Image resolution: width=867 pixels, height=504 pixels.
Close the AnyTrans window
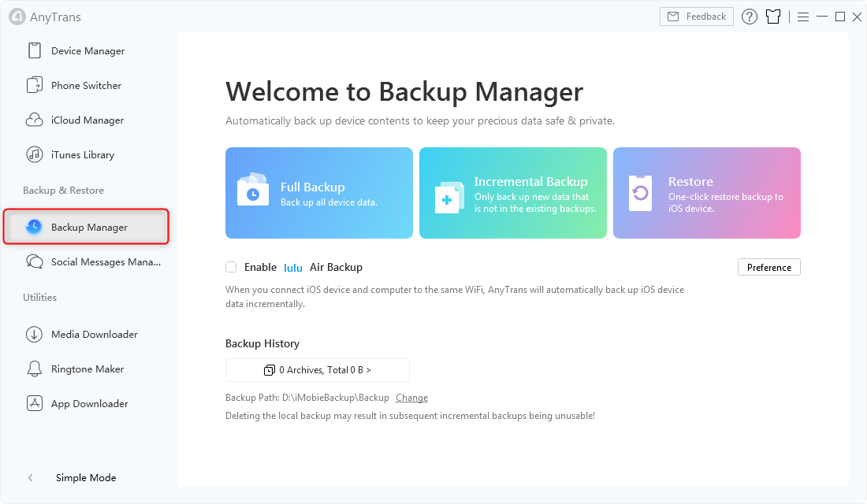(857, 17)
